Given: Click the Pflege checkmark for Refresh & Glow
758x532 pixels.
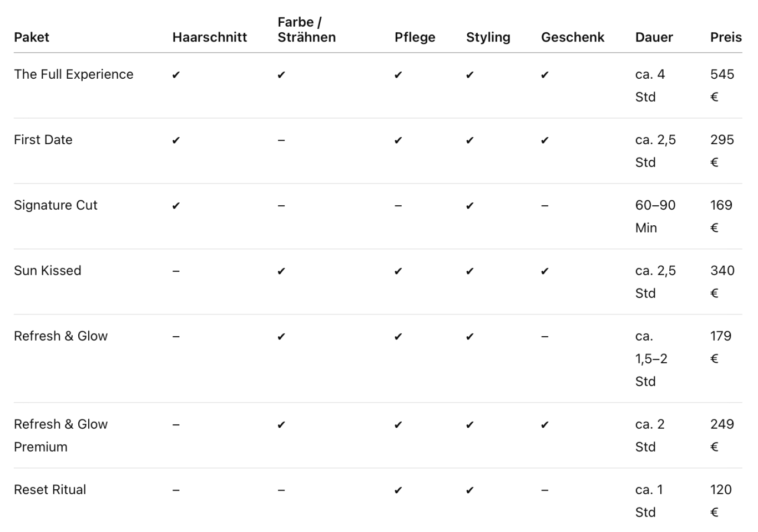Looking at the screenshot, I should (398, 337).
